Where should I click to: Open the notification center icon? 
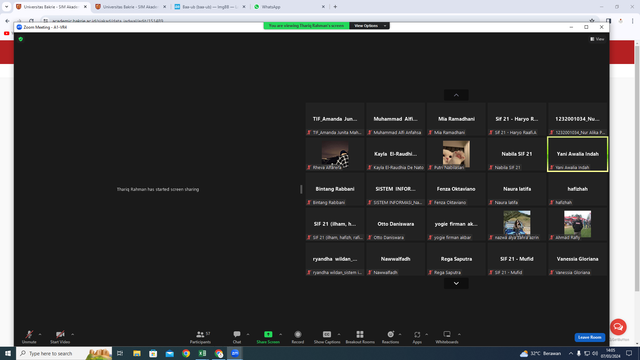tap(629, 353)
